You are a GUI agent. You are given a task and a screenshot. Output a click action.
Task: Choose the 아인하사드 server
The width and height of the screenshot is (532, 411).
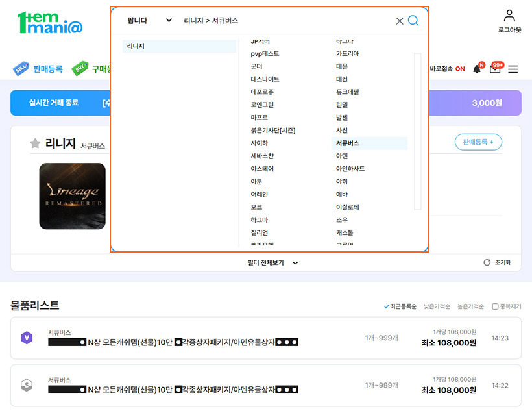pyautogui.click(x=350, y=169)
